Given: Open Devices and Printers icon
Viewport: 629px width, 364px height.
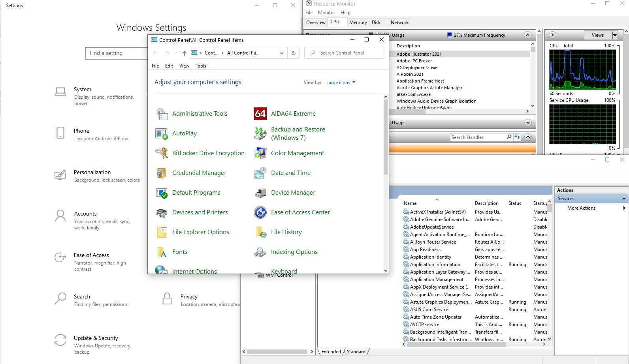Looking at the screenshot, I should tap(162, 212).
